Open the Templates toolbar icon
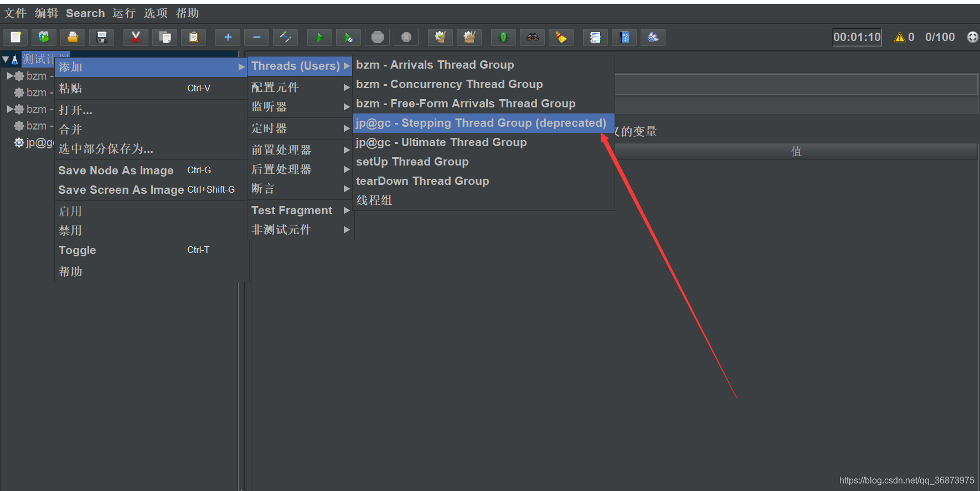This screenshot has width=980, height=491. (44, 37)
